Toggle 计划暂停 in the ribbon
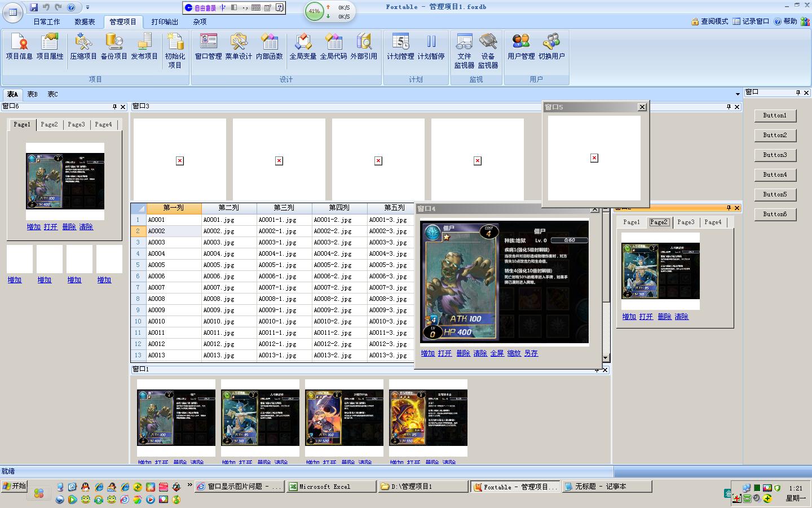The width and height of the screenshot is (812, 508). click(x=431, y=47)
